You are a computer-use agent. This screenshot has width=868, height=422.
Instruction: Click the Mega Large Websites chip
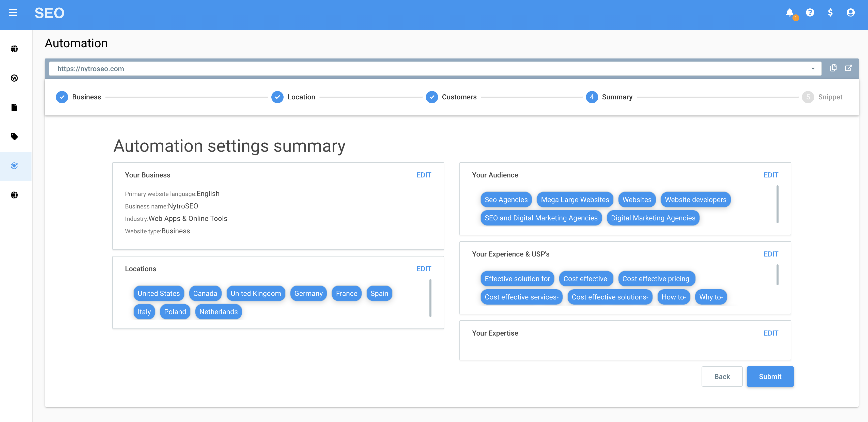click(x=575, y=200)
